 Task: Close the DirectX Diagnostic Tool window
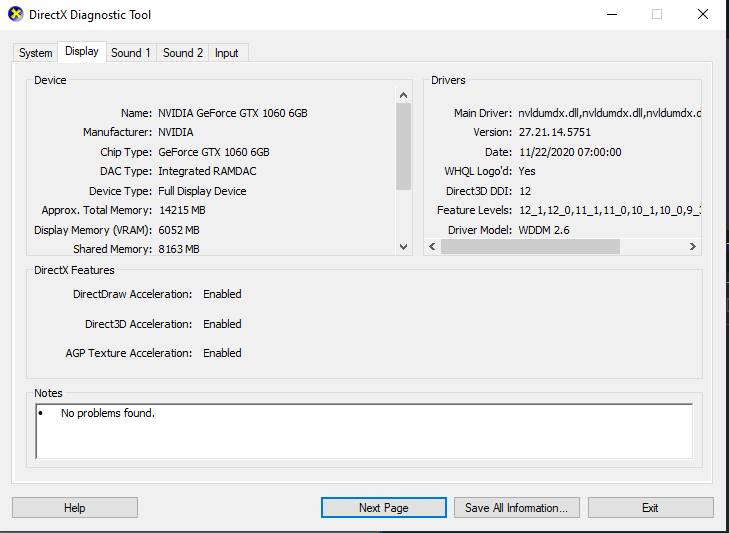coord(703,14)
